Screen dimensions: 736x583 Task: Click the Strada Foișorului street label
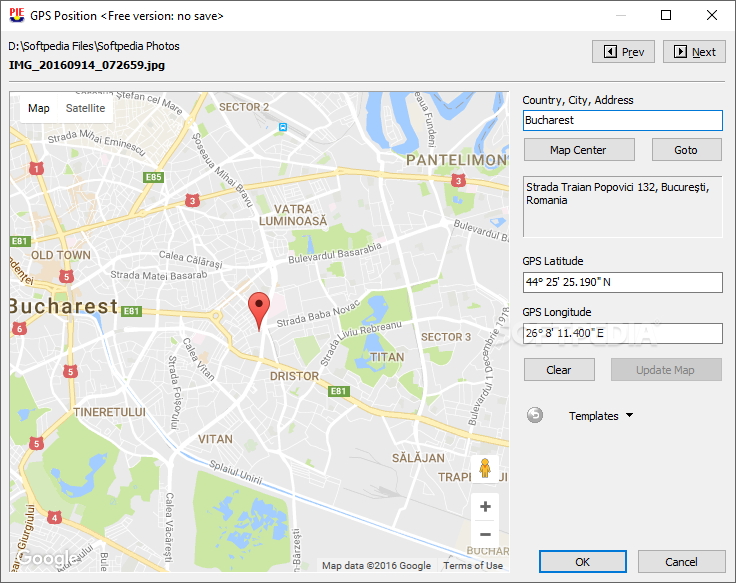pyautogui.click(x=175, y=392)
